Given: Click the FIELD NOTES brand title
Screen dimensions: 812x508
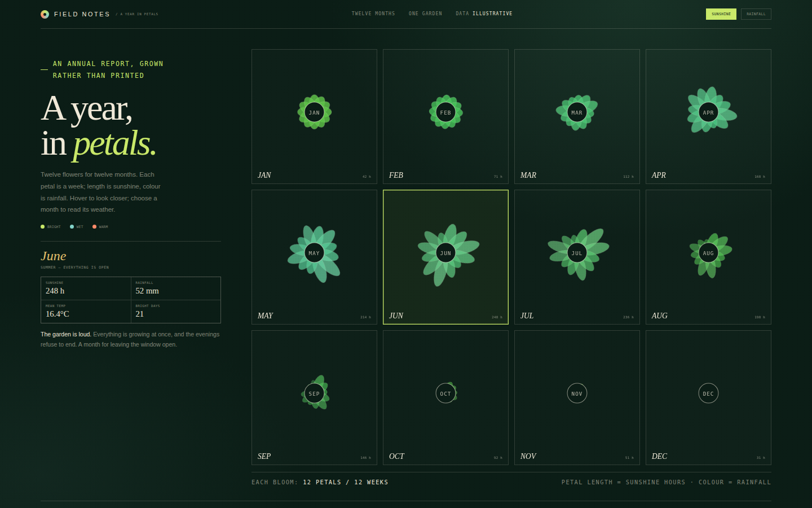Looking at the screenshot, I should [82, 14].
